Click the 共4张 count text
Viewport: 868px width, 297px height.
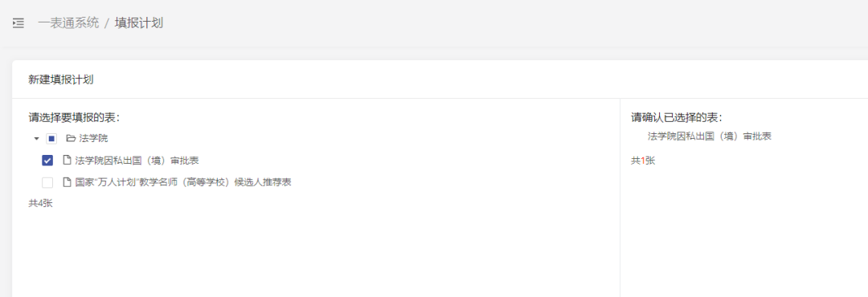[x=40, y=203]
